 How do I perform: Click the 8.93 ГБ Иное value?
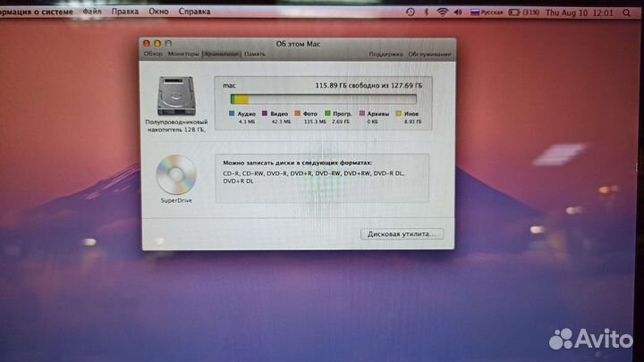412,122
